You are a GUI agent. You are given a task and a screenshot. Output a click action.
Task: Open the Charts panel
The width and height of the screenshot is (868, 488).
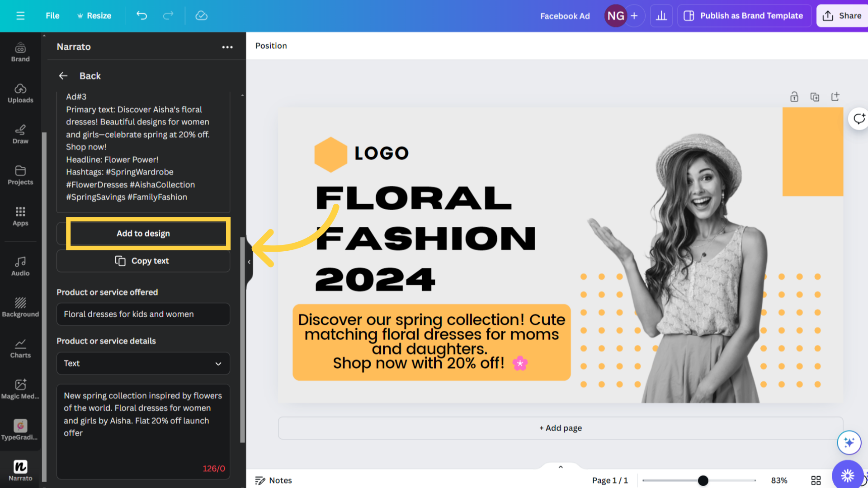point(20,347)
